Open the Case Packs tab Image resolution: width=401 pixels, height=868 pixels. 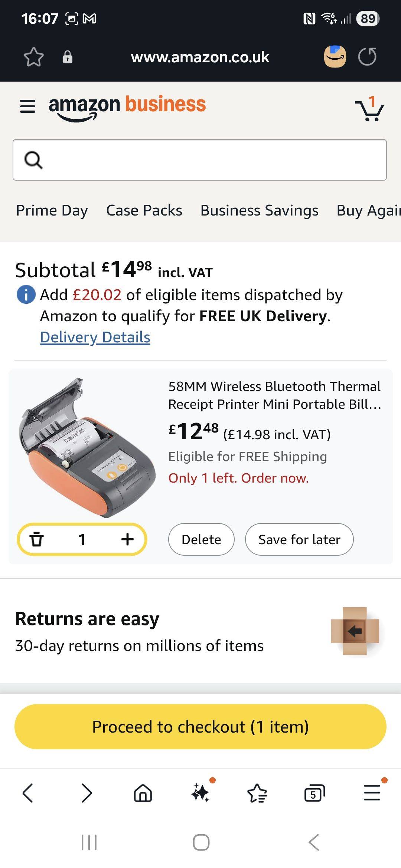(144, 210)
